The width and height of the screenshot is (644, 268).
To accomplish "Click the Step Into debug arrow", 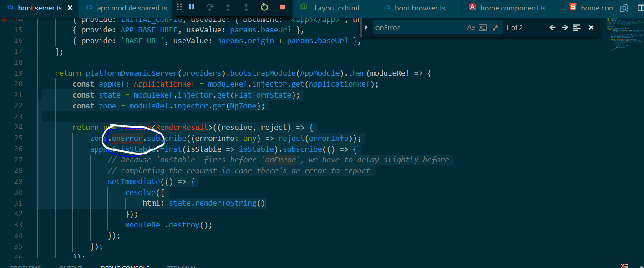I will pos(228,7).
